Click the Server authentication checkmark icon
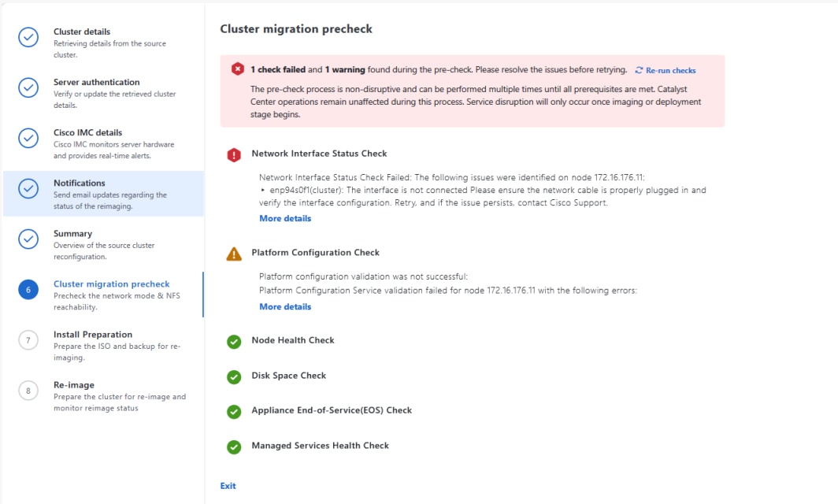This screenshot has height=504, width=838. [x=28, y=87]
